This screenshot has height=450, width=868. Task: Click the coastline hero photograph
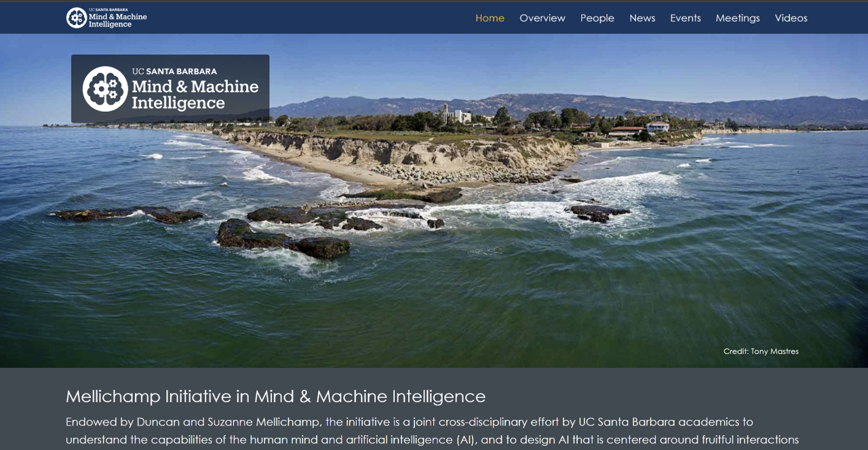click(434, 237)
